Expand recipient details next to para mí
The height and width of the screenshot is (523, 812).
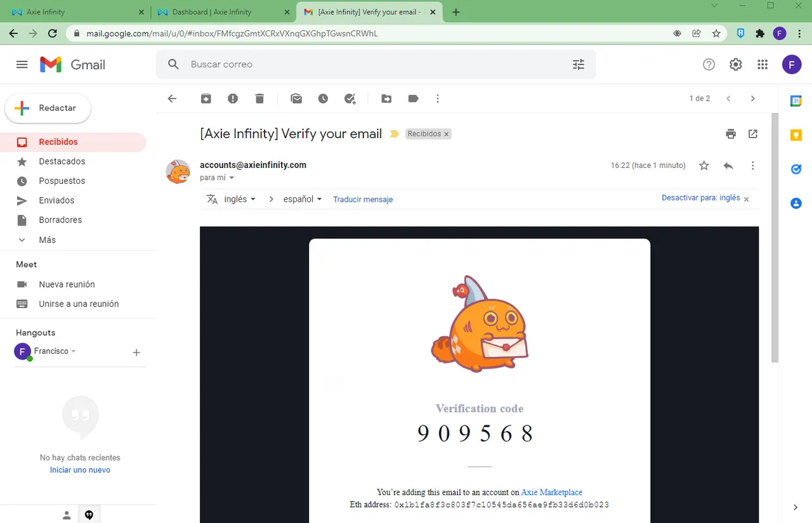232,178
